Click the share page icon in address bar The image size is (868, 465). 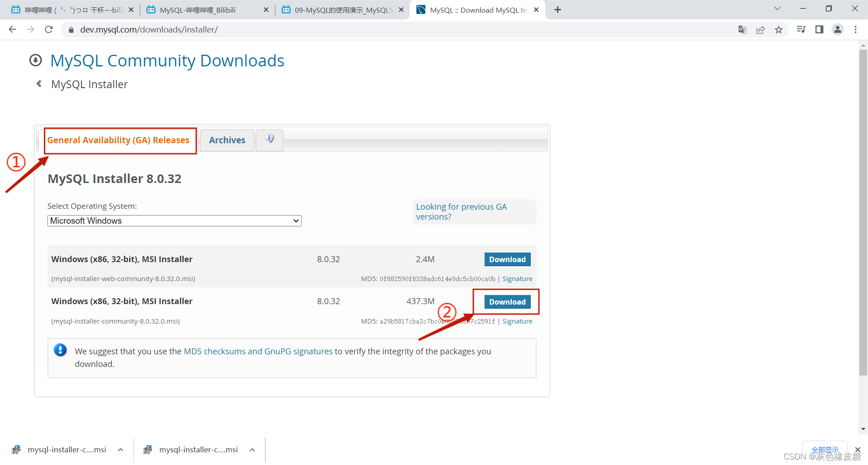click(761, 30)
